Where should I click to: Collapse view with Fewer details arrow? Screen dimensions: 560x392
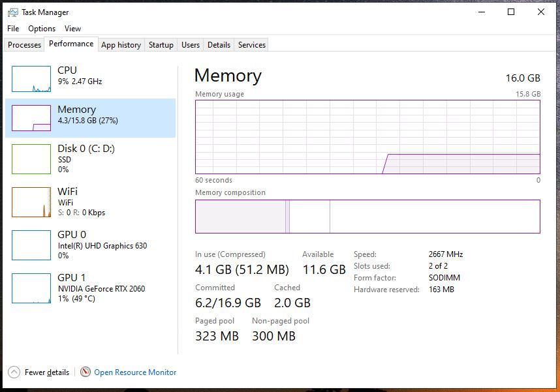click(14, 372)
